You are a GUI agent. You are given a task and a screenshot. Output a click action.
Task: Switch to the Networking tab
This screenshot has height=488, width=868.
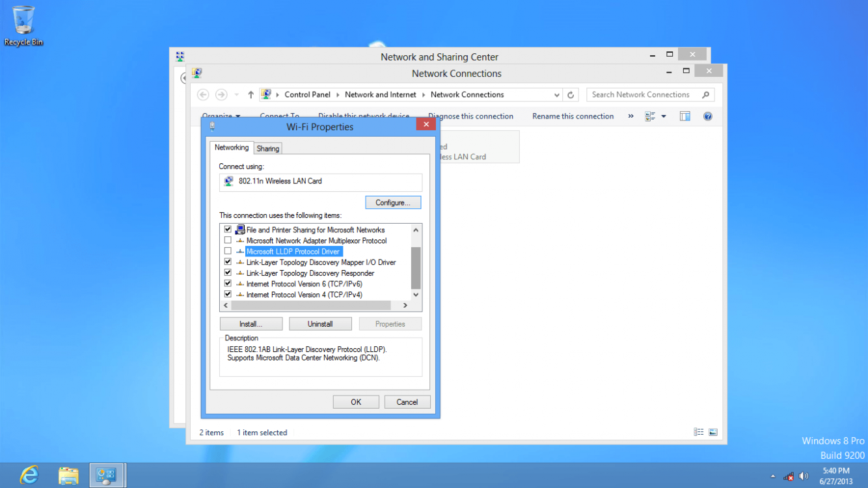click(x=232, y=148)
